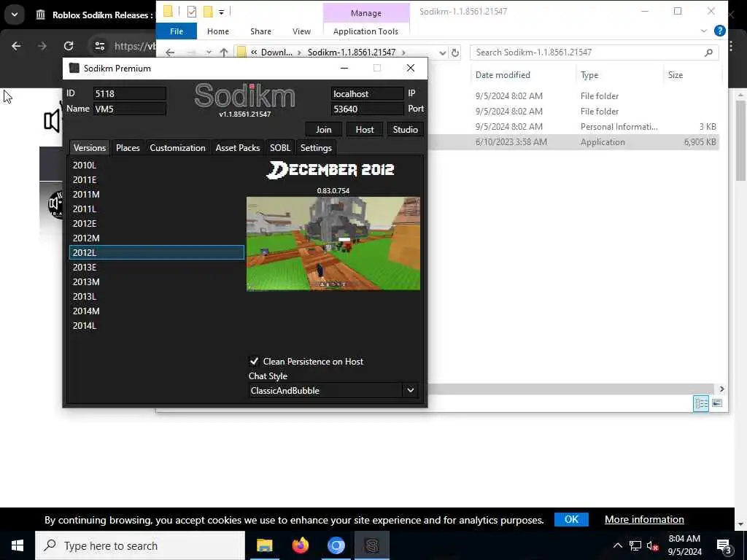
Task: Open the More information link
Action: (644, 519)
